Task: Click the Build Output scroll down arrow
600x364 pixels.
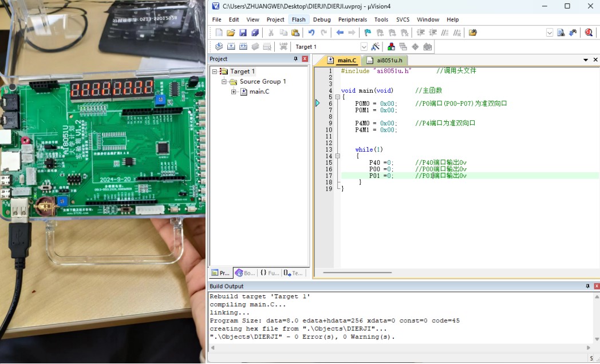Action: pos(597,339)
